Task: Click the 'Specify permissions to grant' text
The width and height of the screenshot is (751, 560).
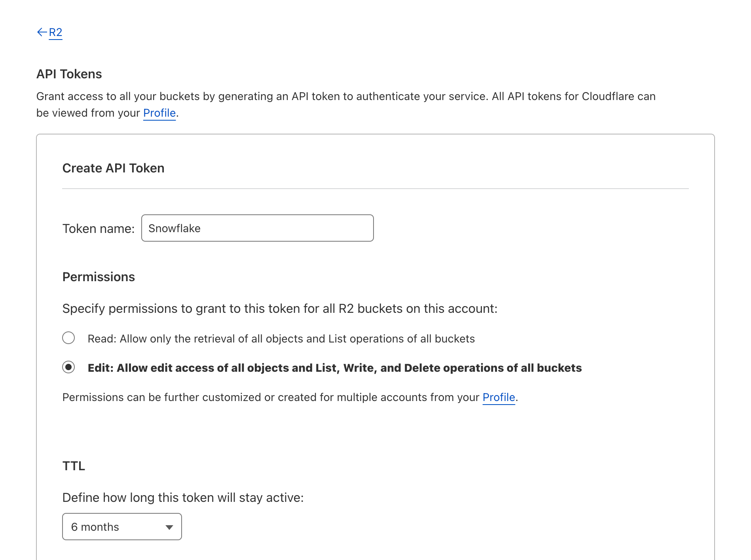Action: (280, 309)
